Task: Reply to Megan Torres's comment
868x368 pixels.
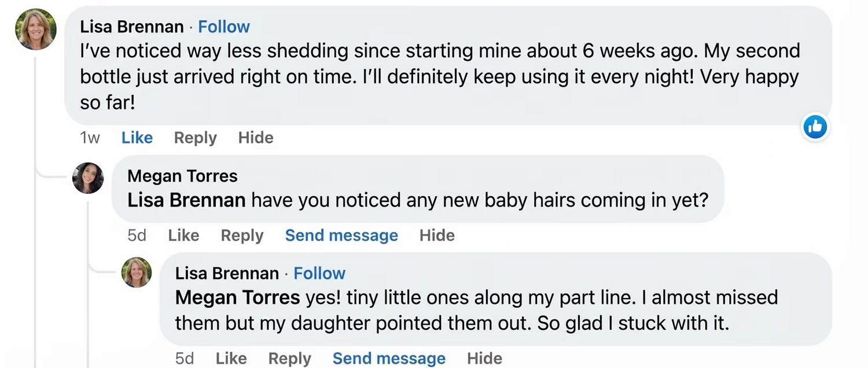Action: click(x=242, y=235)
